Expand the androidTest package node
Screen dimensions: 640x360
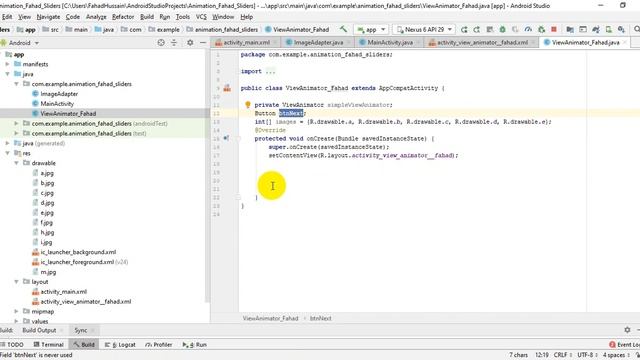16,123
